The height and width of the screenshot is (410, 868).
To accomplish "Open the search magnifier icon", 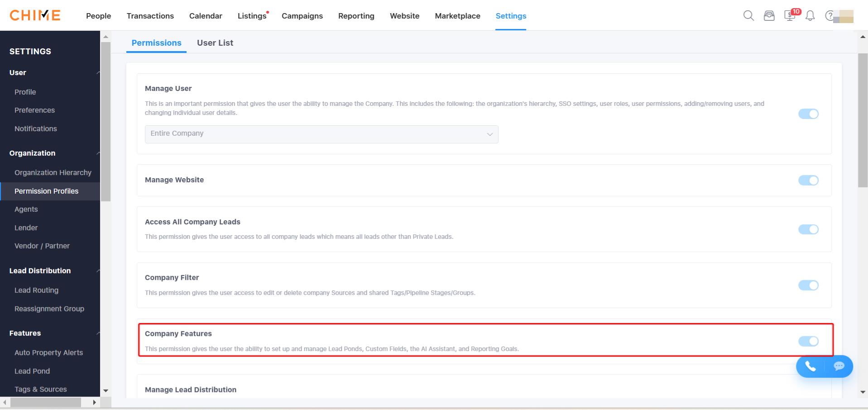I will pos(748,16).
